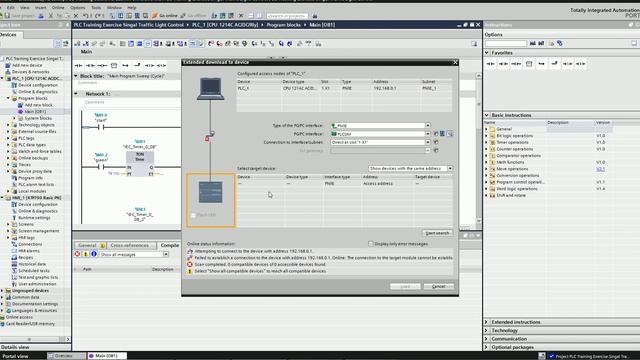Expand Extended instructions section
This screenshot has width=640, height=360.
487,322
